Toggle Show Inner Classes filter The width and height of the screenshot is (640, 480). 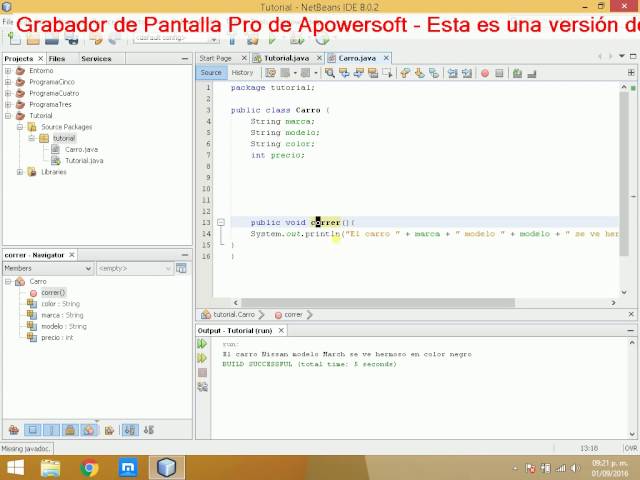(x=89, y=430)
